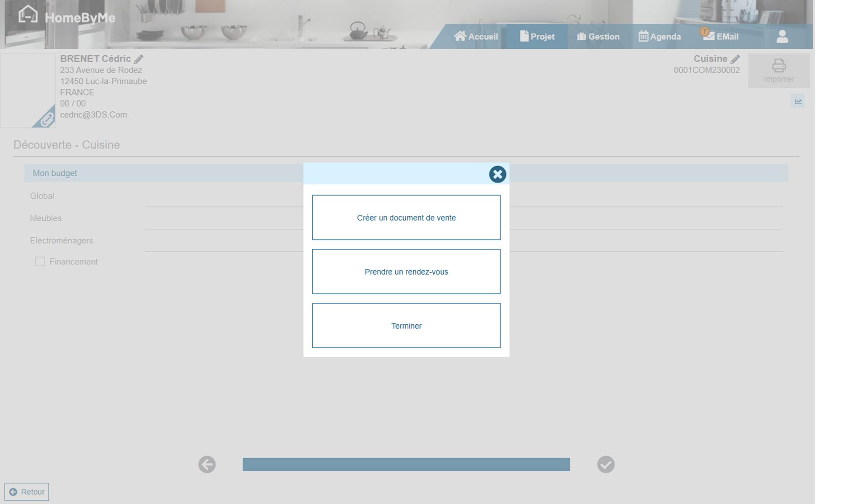Edit client name with pencil icon beside BRENET Cédric
Screen dimensions: 864x504
click(139, 59)
